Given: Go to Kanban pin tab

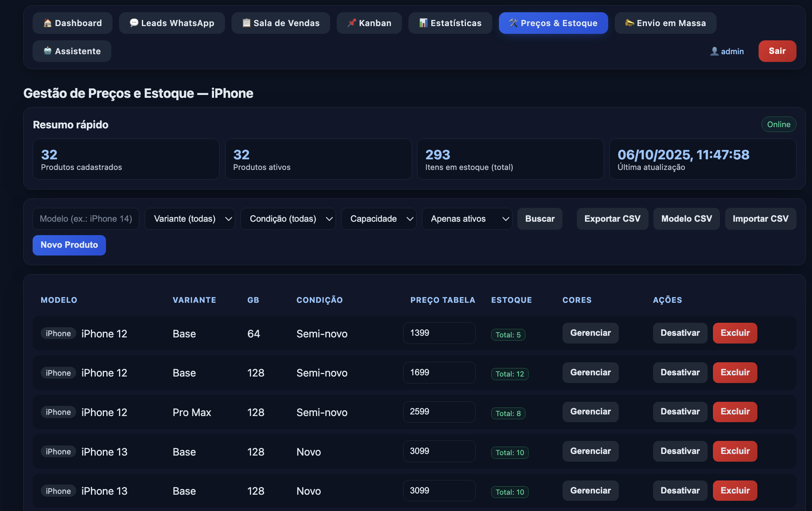Looking at the screenshot, I should 369,23.
